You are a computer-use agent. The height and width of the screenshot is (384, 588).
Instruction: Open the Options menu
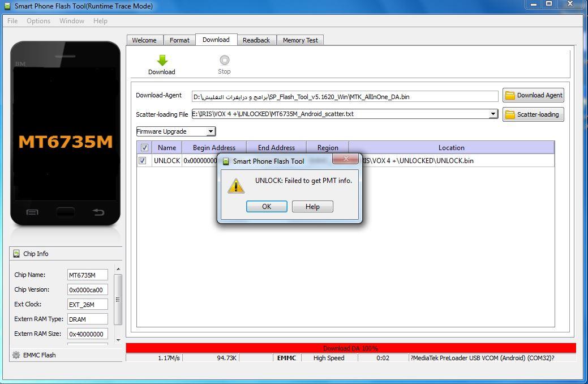tap(38, 20)
